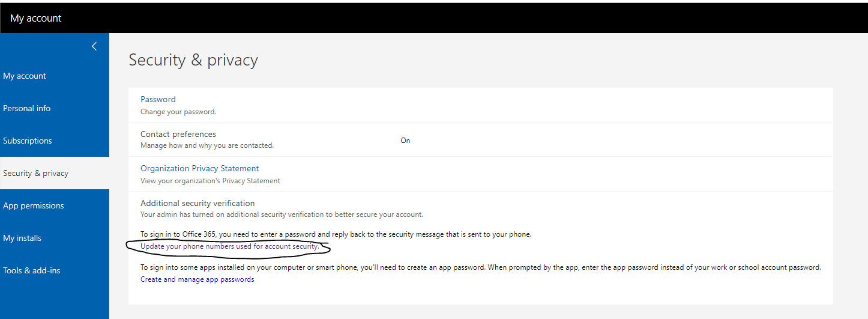Image resolution: width=868 pixels, height=319 pixels.
Task: Open Create and manage app passwords
Action: point(197,279)
